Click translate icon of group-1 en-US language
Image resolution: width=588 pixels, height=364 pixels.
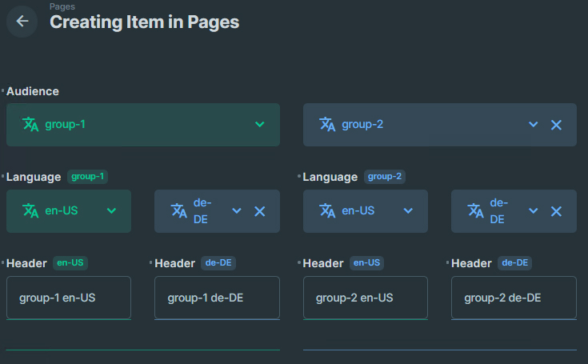point(30,210)
